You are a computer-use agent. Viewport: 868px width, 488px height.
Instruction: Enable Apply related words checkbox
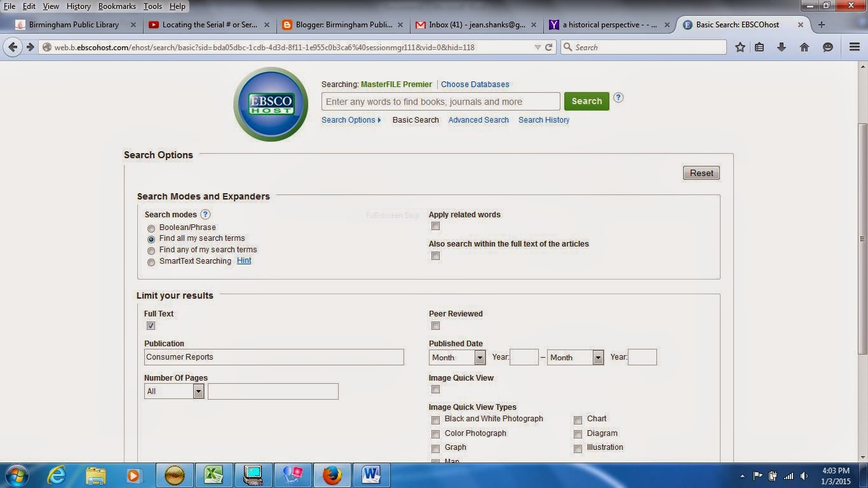(435, 226)
